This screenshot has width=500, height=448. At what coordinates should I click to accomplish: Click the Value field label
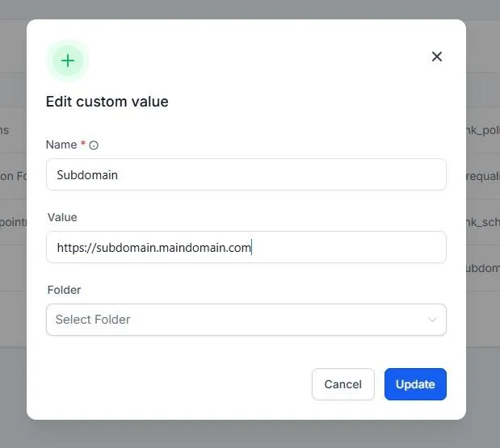62,217
